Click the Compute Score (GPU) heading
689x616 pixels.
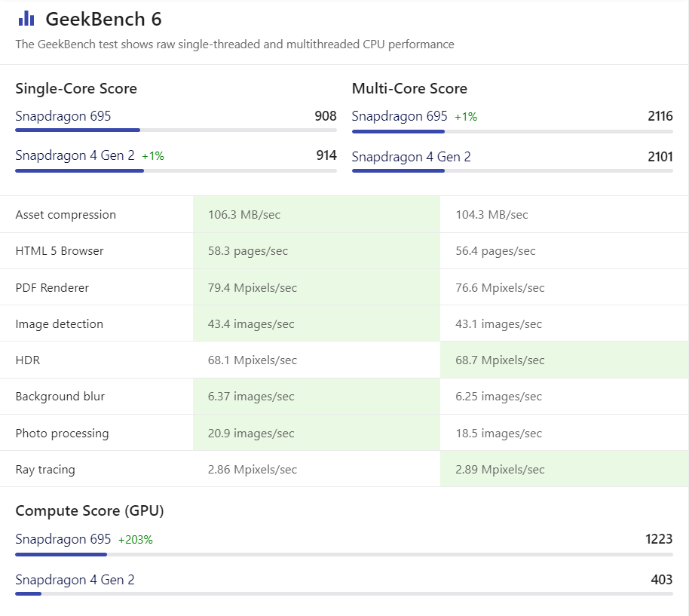pos(78,510)
